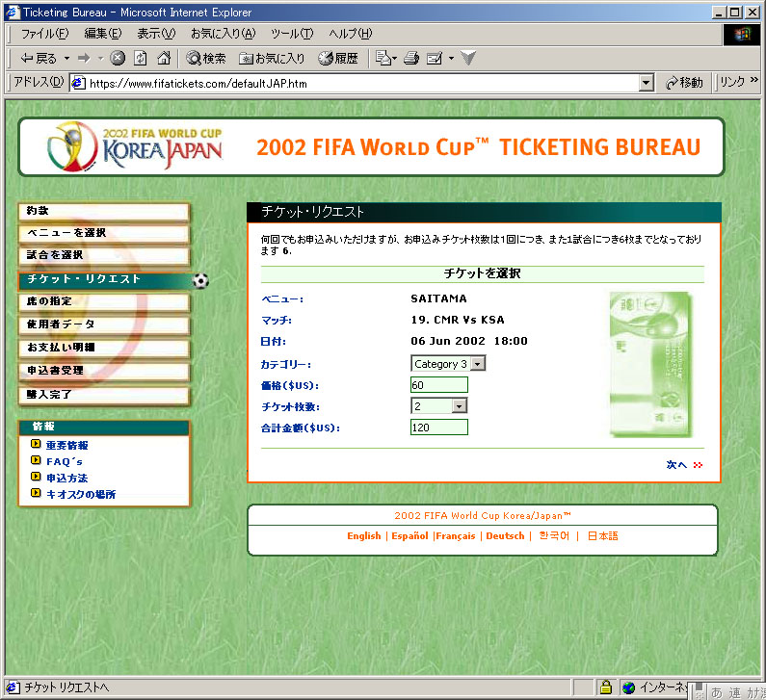Open the ツール(T) menu
766x700 pixels.
[x=292, y=33]
